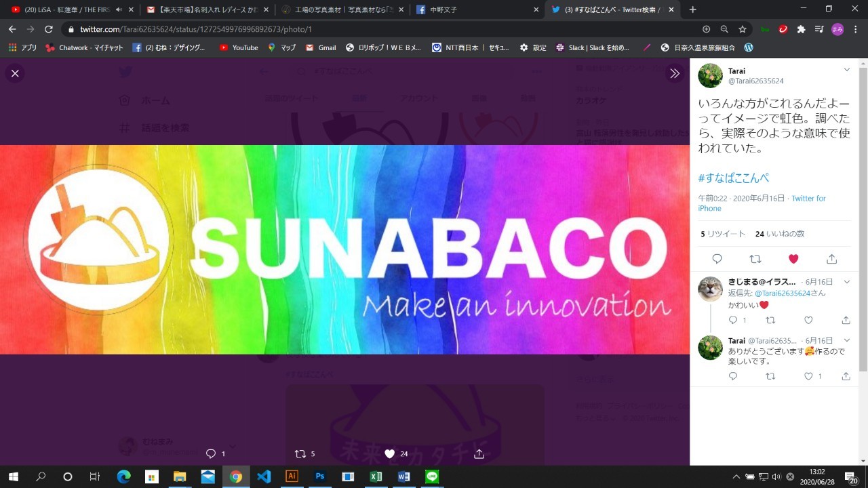Viewport: 868px width, 488px height.
Task: Open きしまる's cat avatar in the replies
Action: click(710, 289)
